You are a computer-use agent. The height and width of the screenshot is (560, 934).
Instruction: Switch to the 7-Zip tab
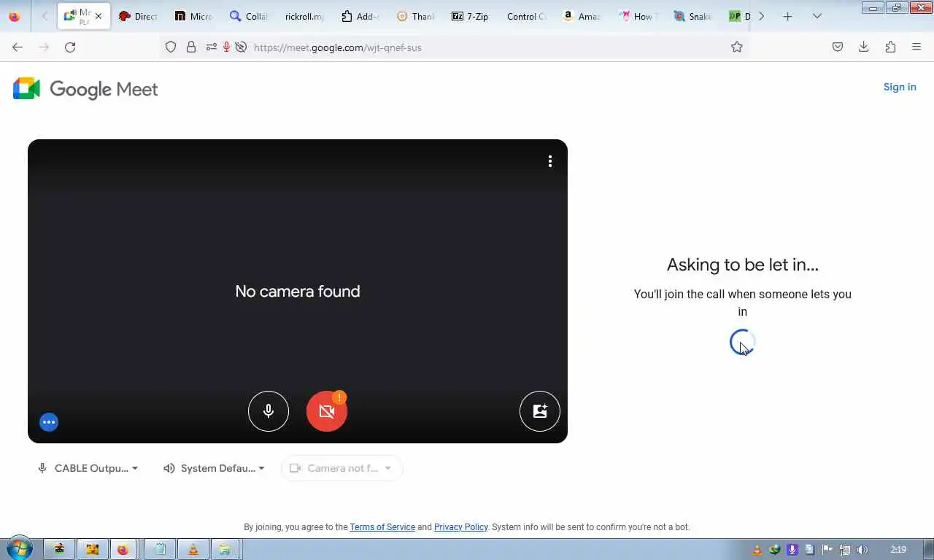click(471, 16)
